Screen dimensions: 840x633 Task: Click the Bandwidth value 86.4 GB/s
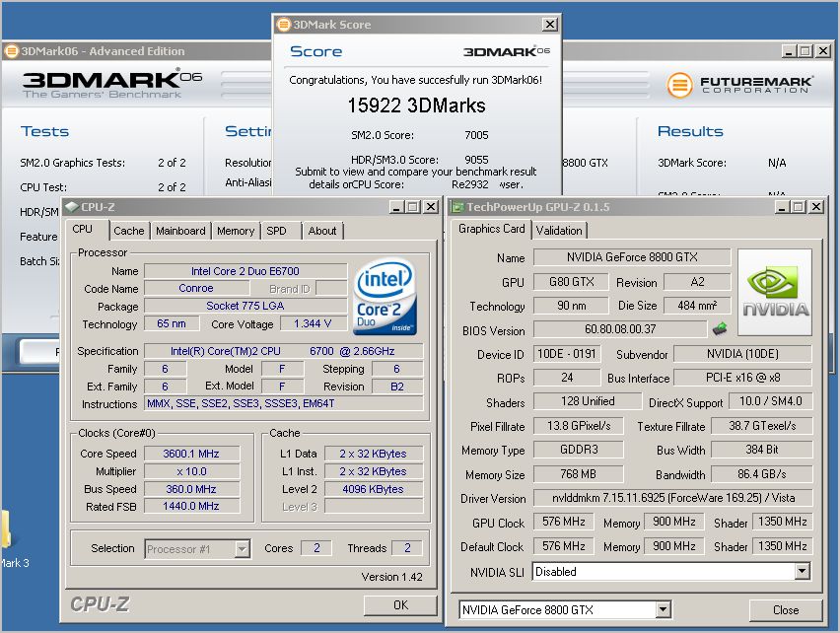pos(761,474)
